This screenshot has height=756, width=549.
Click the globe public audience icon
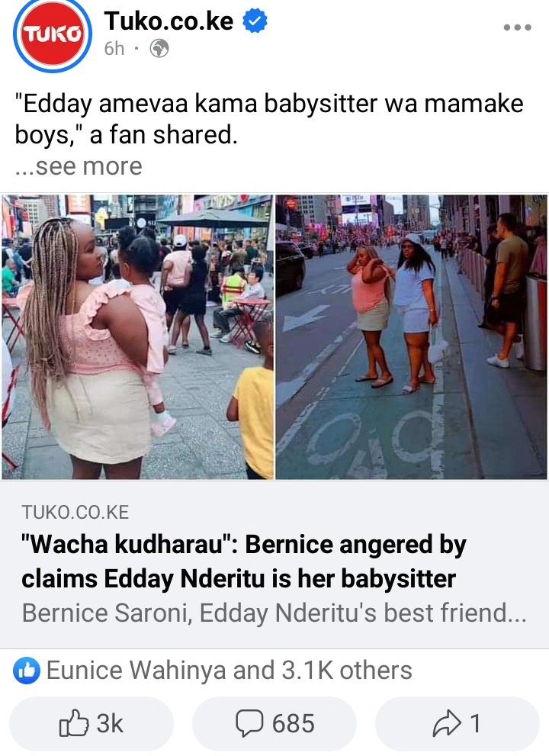(159, 49)
